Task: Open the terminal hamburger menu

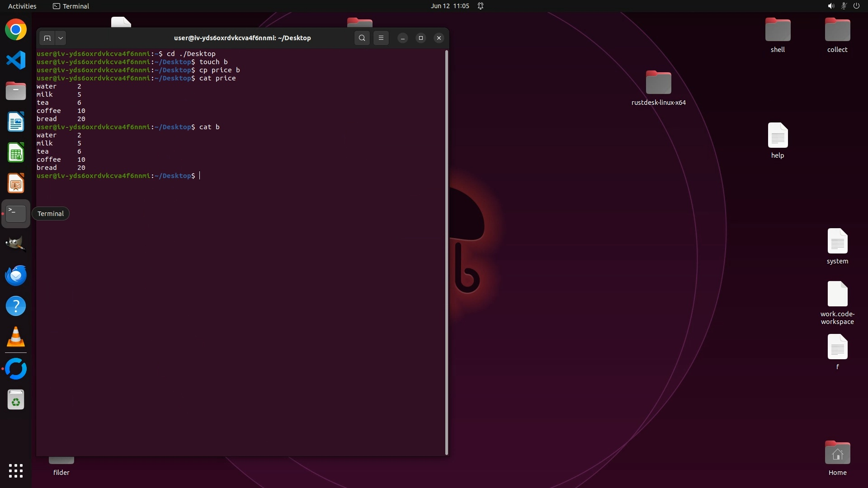Action: coord(381,38)
